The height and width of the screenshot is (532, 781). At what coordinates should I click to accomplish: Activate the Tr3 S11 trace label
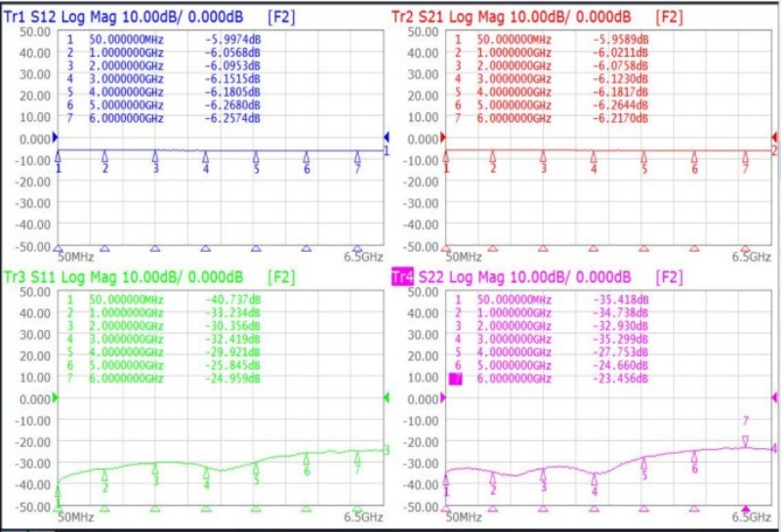click(44, 277)
